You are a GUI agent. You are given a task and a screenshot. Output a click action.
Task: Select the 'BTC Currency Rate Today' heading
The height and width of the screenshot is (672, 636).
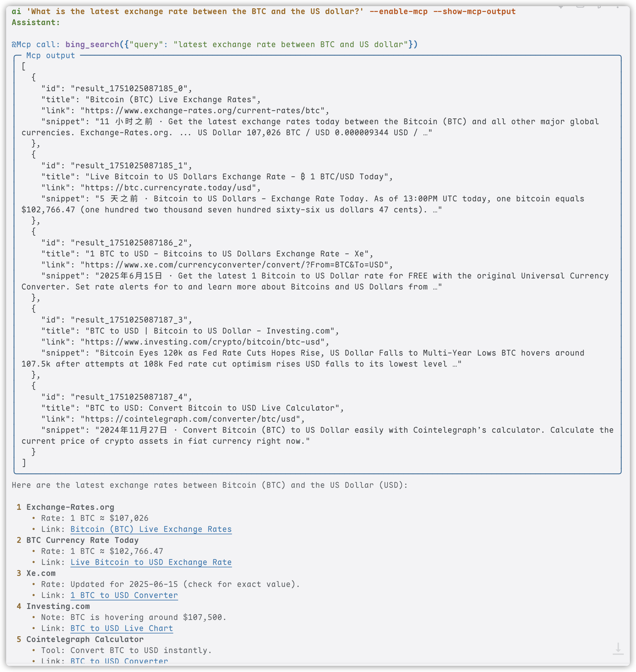(82, 540)
